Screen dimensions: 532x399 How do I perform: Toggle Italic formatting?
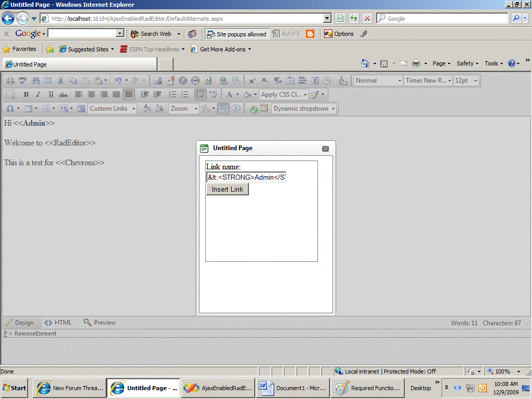[38, 95]
